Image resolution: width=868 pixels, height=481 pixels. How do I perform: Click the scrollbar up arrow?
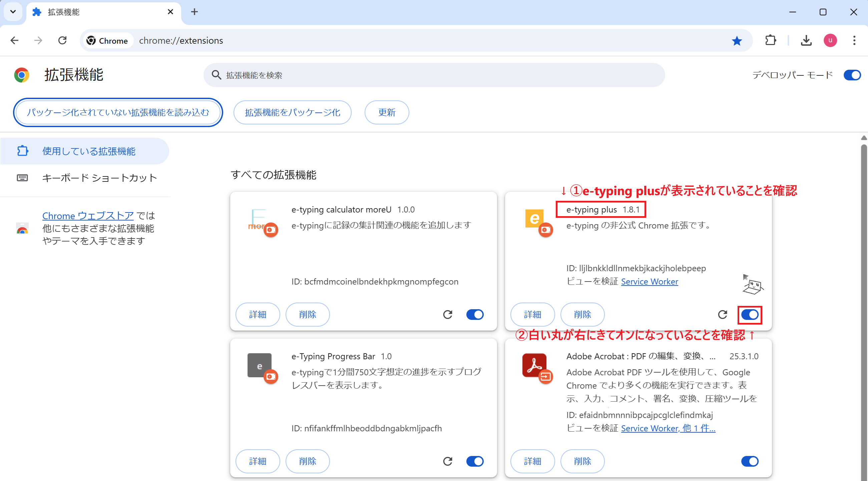[x=864, y=138]
